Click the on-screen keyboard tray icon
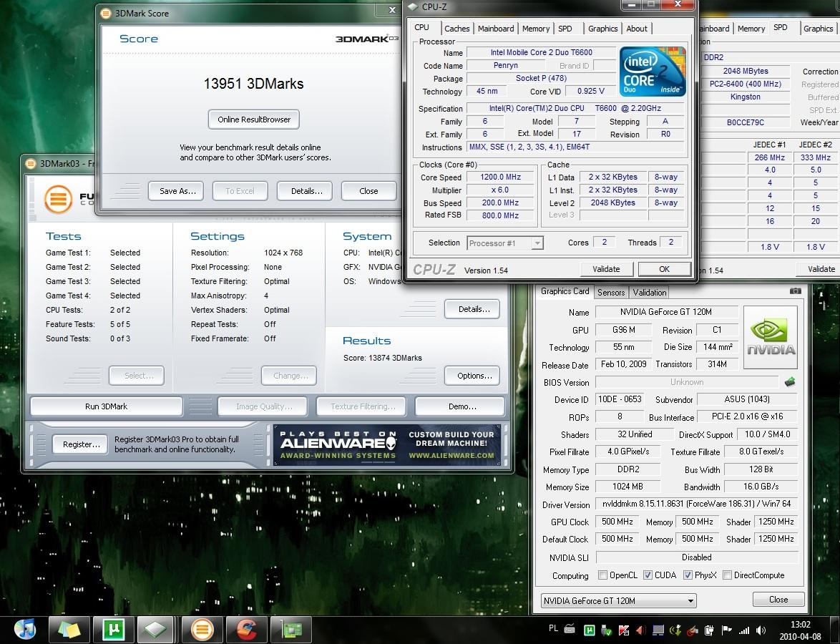The image size is (840, 644). 570,630
